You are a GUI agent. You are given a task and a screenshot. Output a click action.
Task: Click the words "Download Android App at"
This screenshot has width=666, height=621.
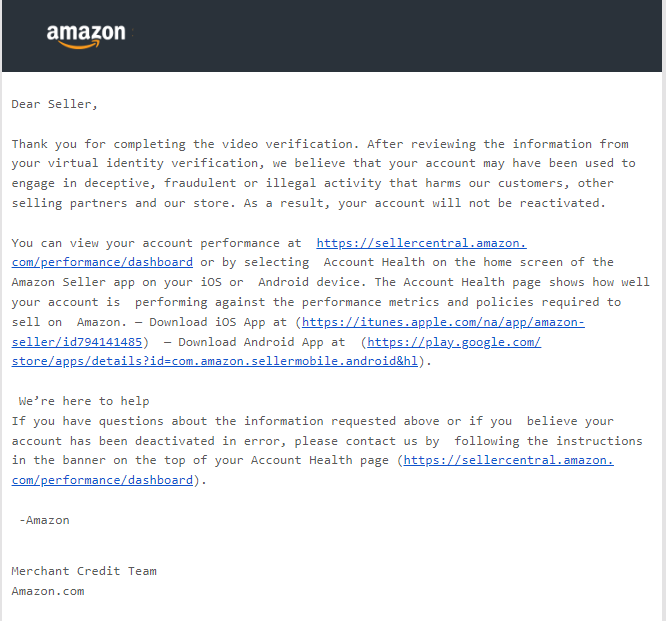coord(261,342)
